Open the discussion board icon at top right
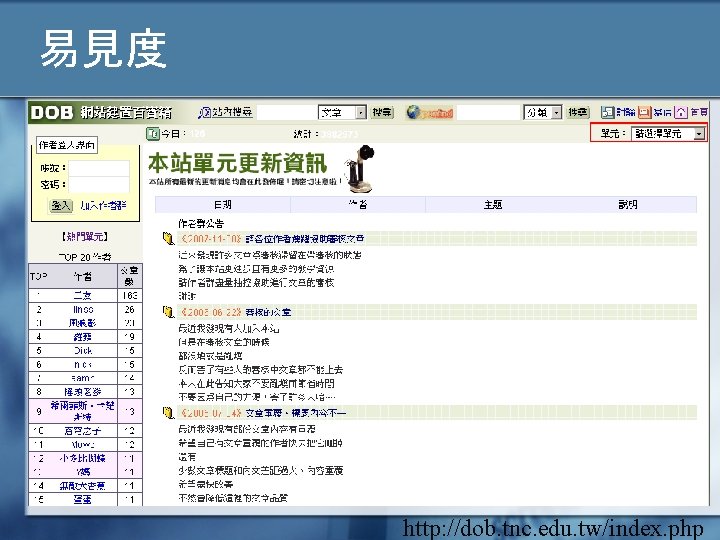The width and height of the screenshot is (720, 540). pyautogui.click(x=608, y=112)
